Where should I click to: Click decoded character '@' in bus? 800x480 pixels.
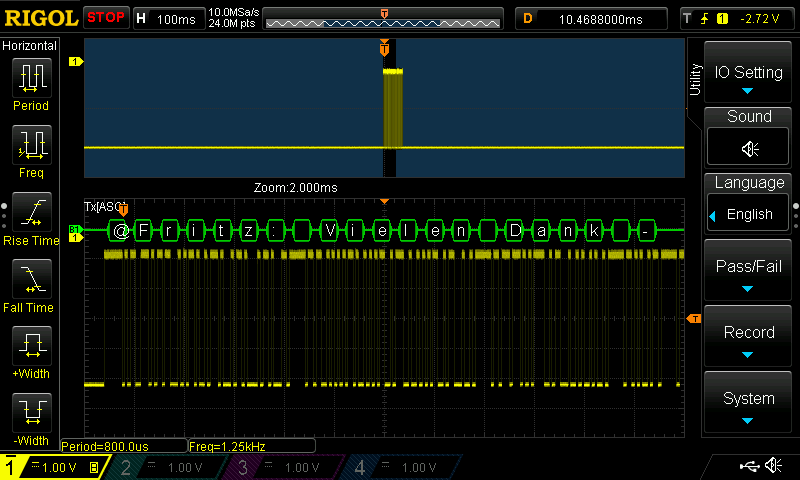coord(120,231)
